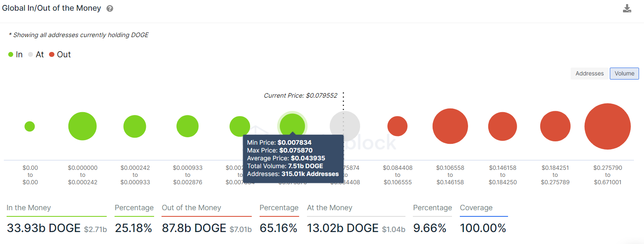Click the green bubble for $0.000242 to $0.000933
Viewport: 644px width, 244px height.
point(135,127)
